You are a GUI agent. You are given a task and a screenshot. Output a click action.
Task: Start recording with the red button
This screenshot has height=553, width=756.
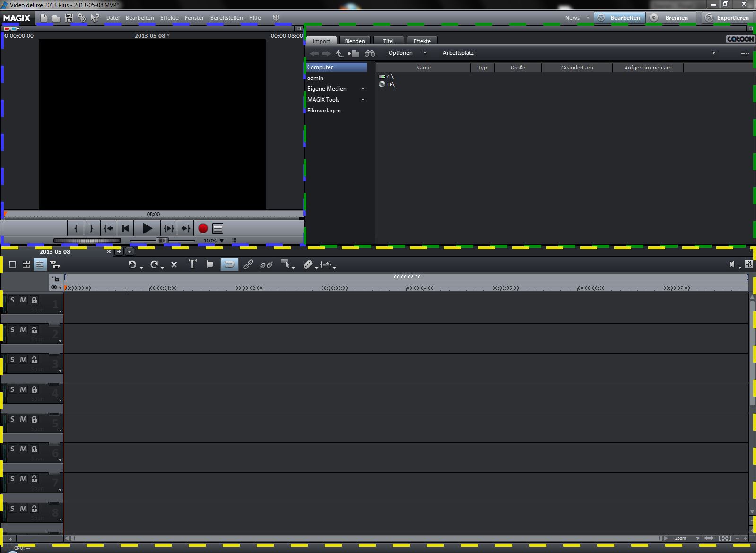[203, 228]
